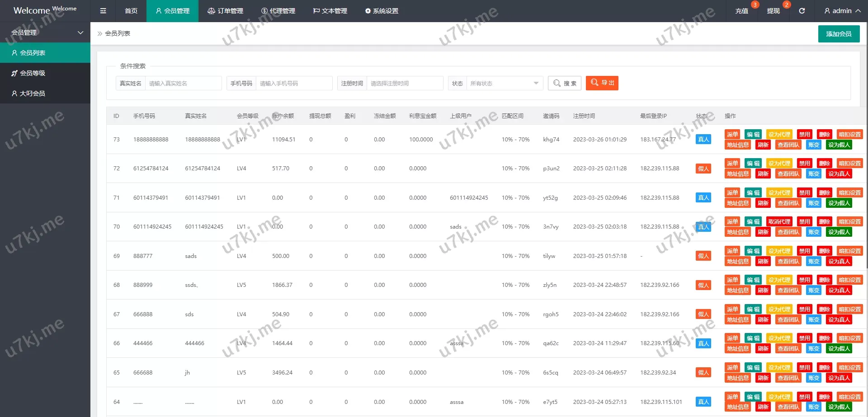Click 充值 notification with badge 3
The width and height of the screenshot is (868, 417).
click(741, 11)
